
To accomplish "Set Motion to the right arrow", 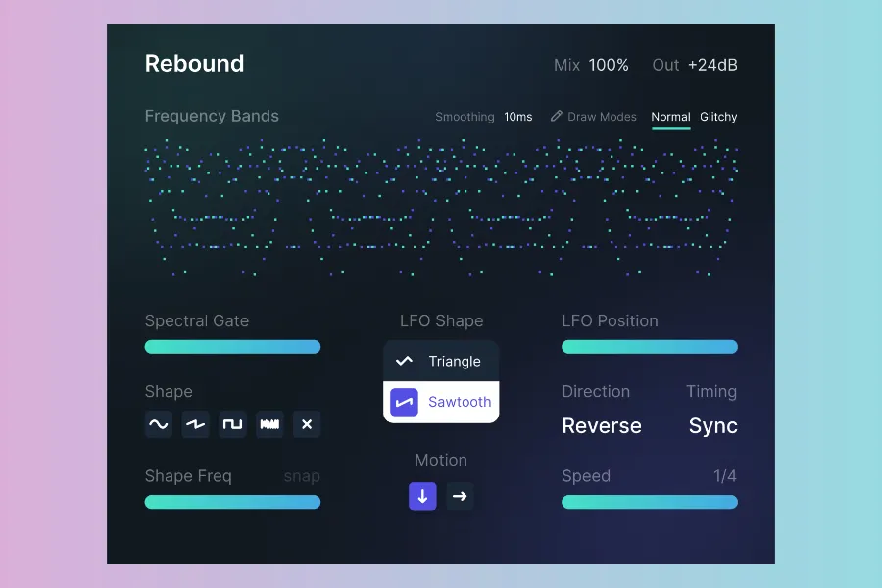I will tap(460, 496).
